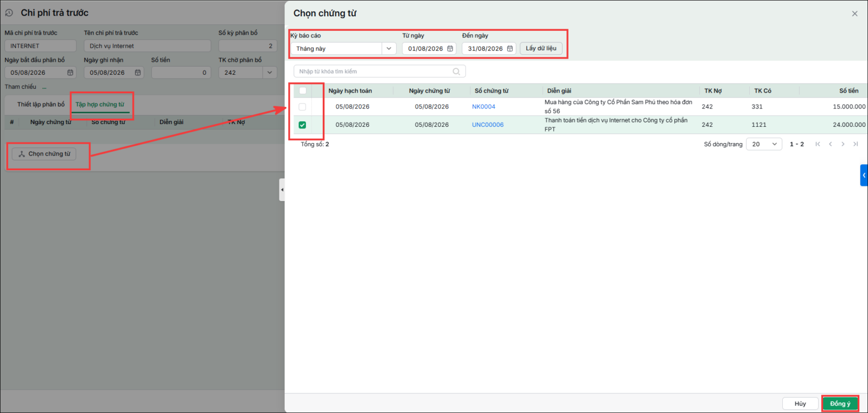
Task: Click the Mã chi phí trả trước field
Action: [40, 46]
